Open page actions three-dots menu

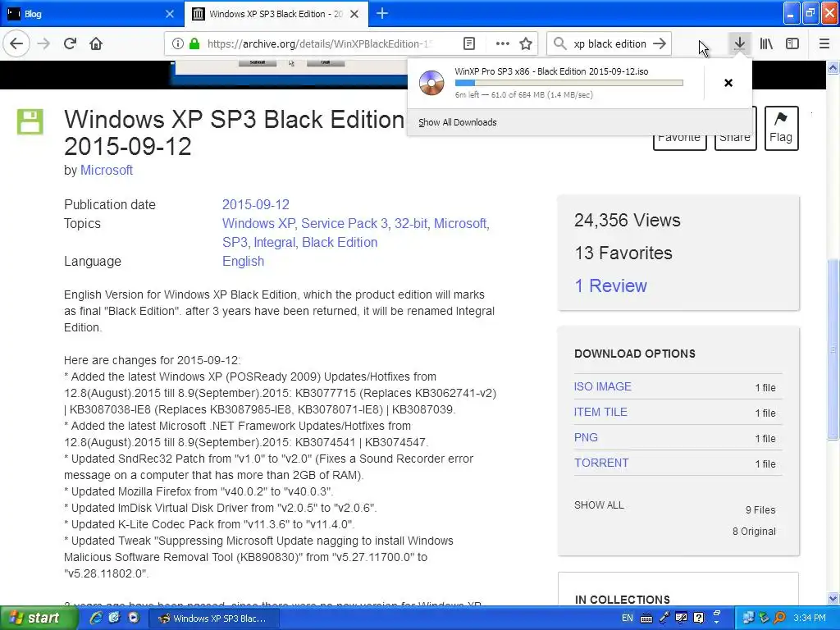click(503, 44)
